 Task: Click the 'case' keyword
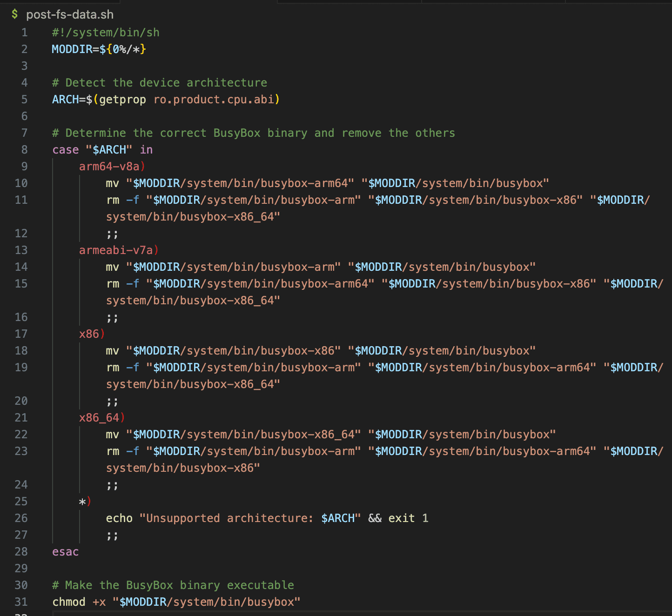click(x=65, y=150)
